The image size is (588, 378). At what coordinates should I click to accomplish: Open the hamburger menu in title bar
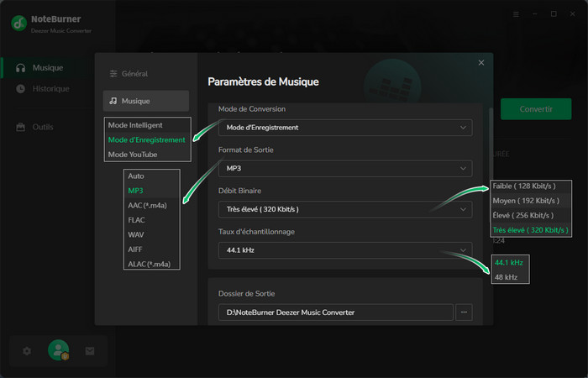tap(516, 14)
